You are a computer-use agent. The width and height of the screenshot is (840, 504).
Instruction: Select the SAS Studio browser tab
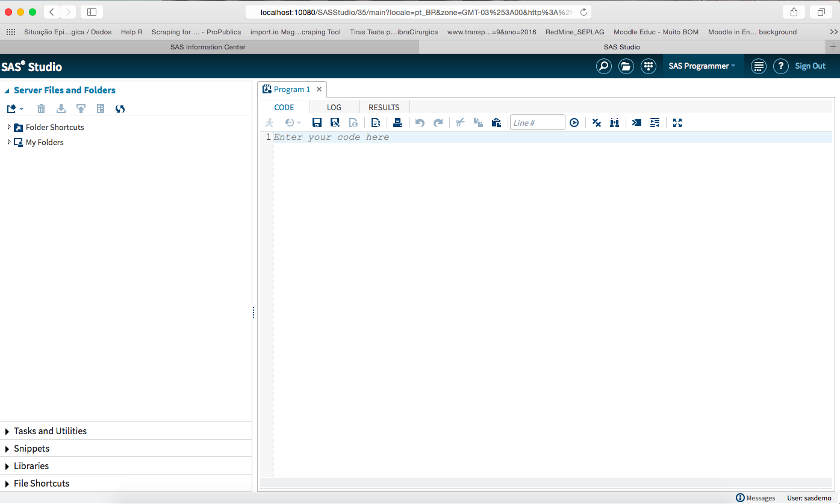click(x=622, y=47)
